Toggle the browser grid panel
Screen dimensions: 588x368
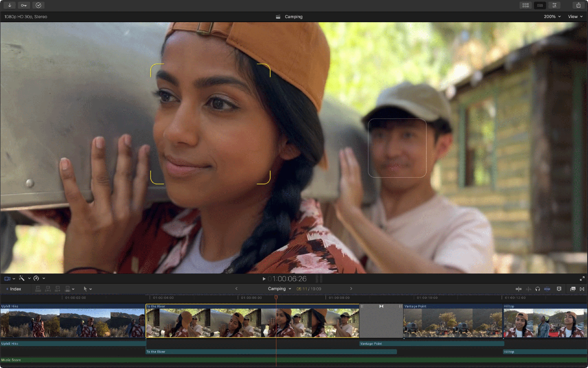tap(526, 5)
